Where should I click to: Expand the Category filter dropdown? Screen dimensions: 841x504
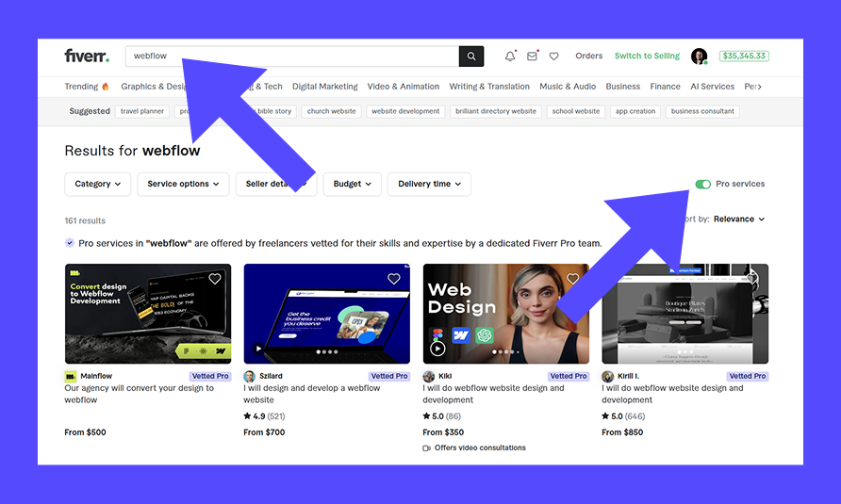(98, 184)
